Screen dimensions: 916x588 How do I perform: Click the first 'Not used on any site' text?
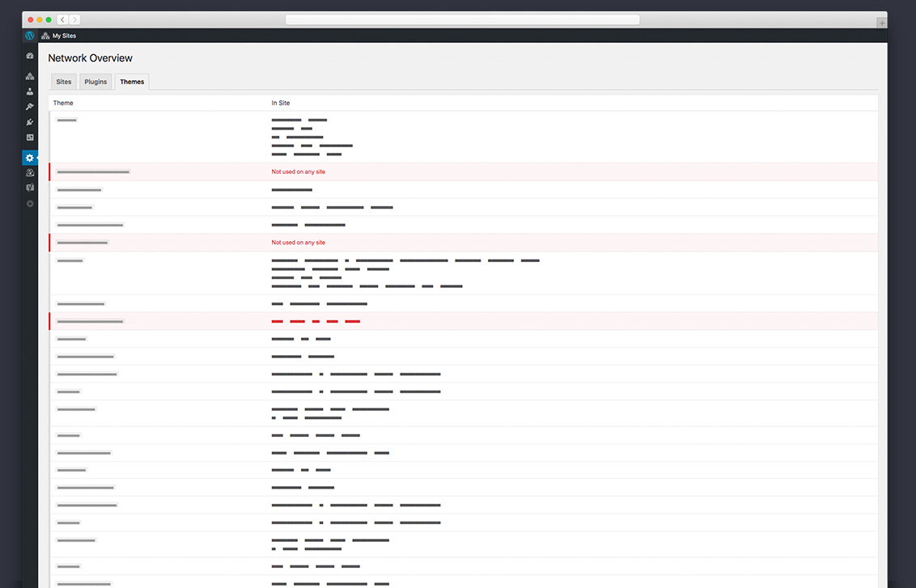click(x=298, y=171)
